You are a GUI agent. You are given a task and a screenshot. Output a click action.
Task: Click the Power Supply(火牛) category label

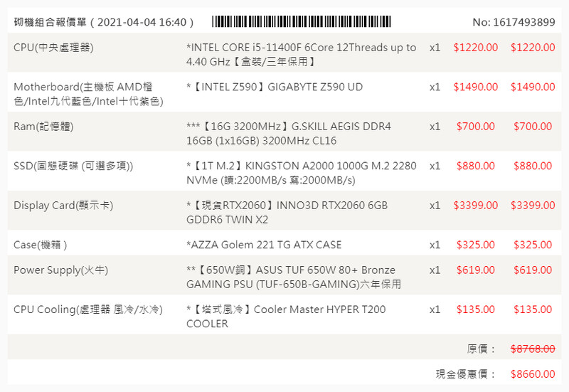(60, 270)
